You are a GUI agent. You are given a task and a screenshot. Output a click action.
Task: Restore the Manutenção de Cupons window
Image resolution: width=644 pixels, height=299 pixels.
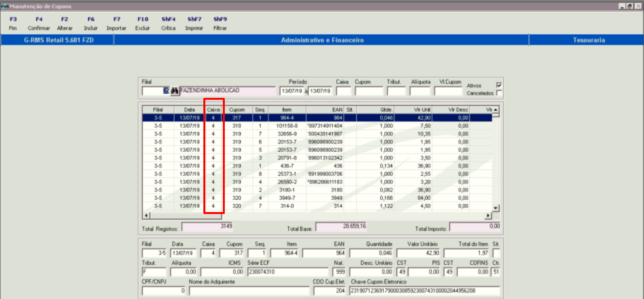coord(630,6)
